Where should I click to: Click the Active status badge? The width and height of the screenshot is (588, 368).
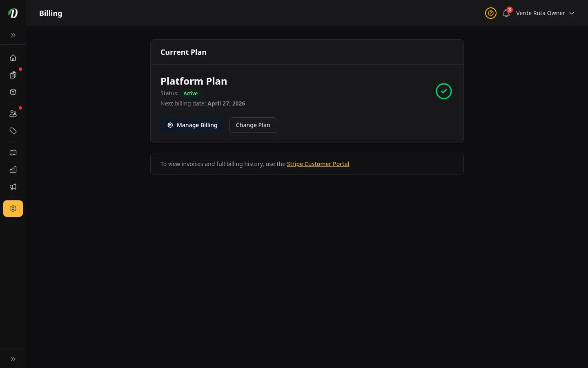click(x=190, y=93)
